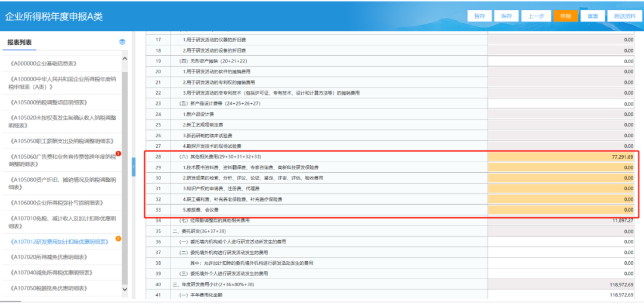Click row label 二、委托研发(36+37+39)
Viewport: 644px width, 303px height.
[x=198, y=231]
